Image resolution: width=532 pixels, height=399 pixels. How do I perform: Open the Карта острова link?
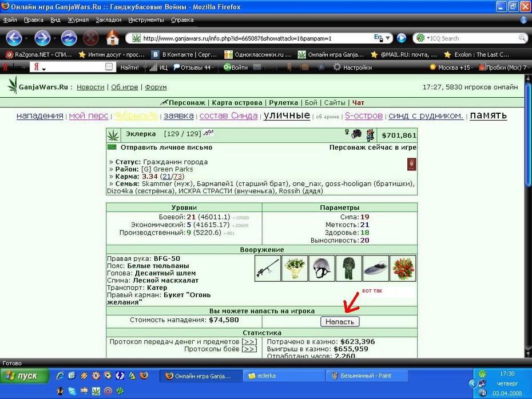tap(237, 103)
